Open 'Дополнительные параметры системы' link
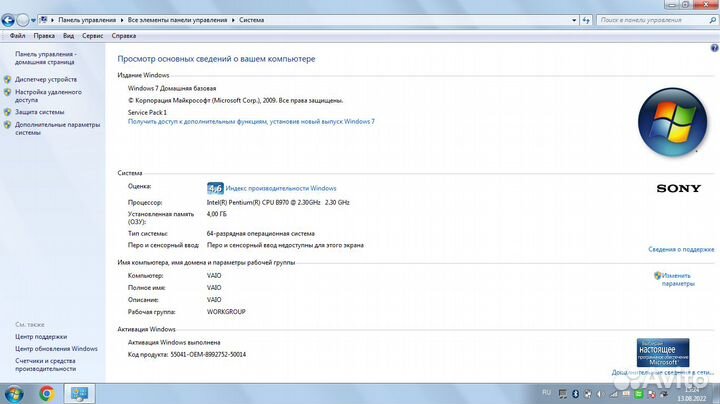The width and height of the screenshot is (720, 404). (57, 129)
